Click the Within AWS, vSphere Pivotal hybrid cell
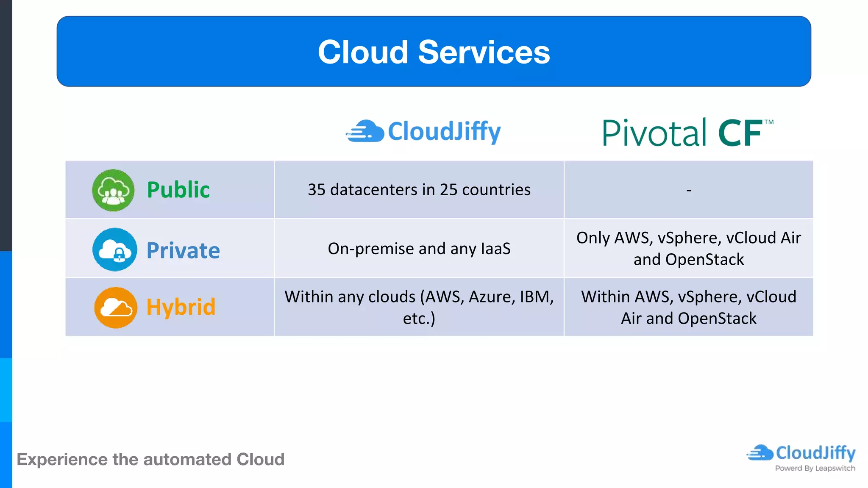Image resolution: width=868 pixels, height=488 pixels. click(x=688, y=307)
